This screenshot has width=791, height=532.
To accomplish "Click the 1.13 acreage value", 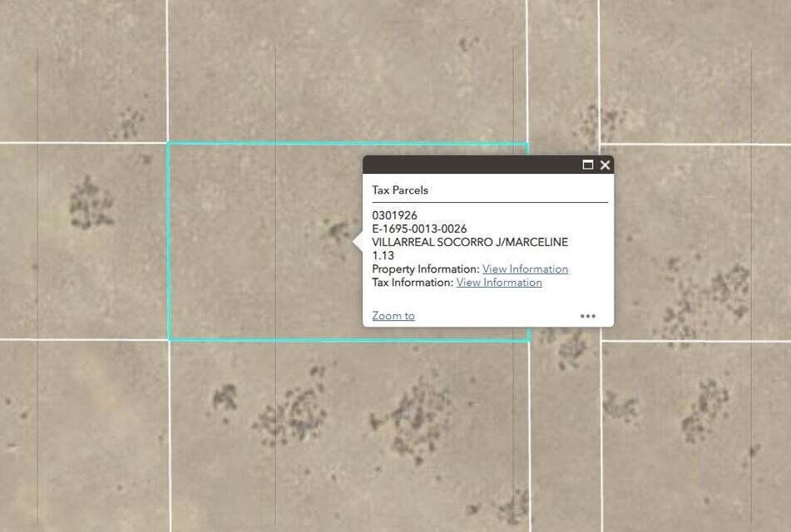I will click(383, 256).
